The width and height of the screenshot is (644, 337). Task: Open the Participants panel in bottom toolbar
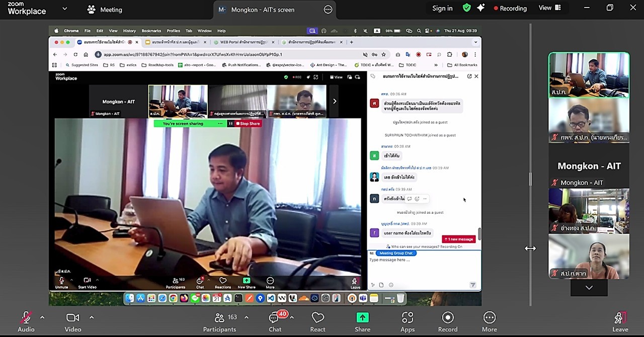tap(219, 322)
